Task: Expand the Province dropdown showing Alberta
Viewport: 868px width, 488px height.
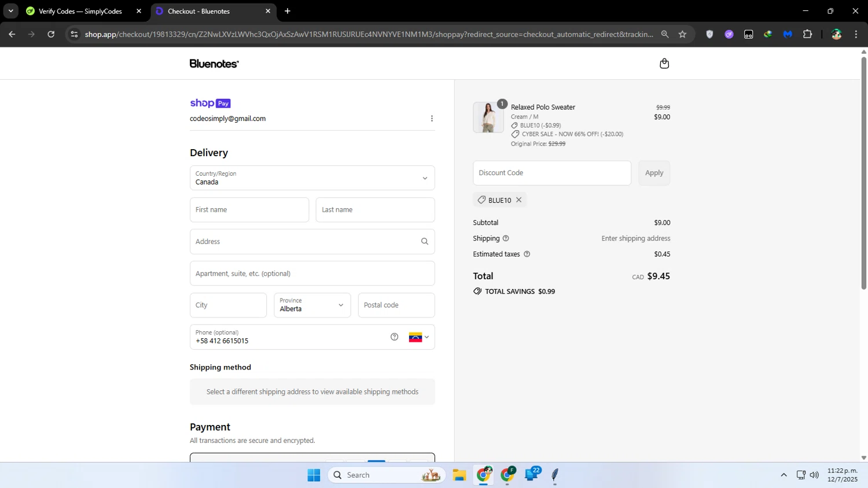Action: tap(312, 305)
